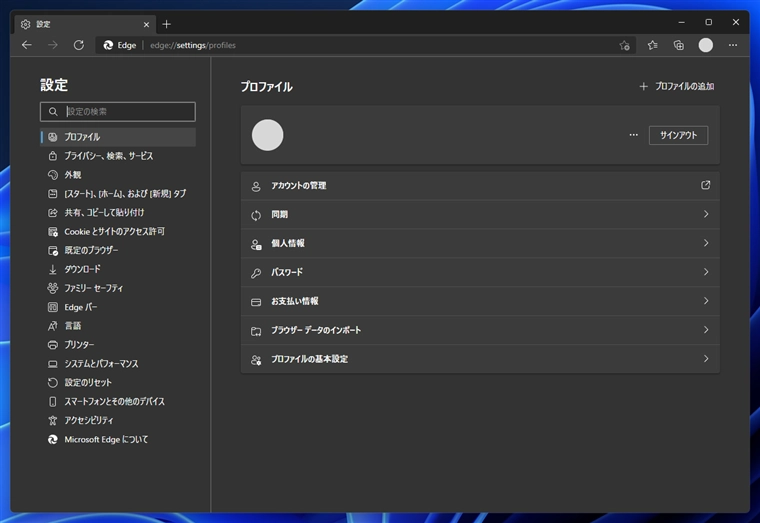Click the サインアウト sign out button
The image size is (760, 523).
[x=678, y=135]
